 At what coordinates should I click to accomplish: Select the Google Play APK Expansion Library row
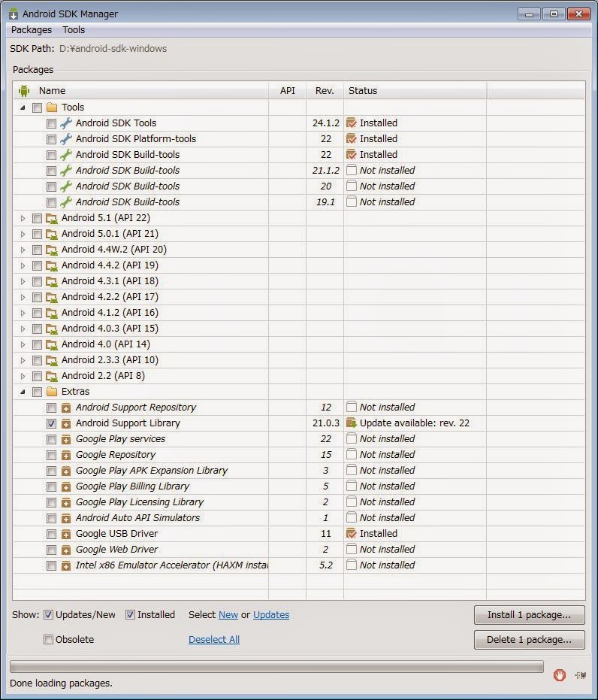coord(299,471)
